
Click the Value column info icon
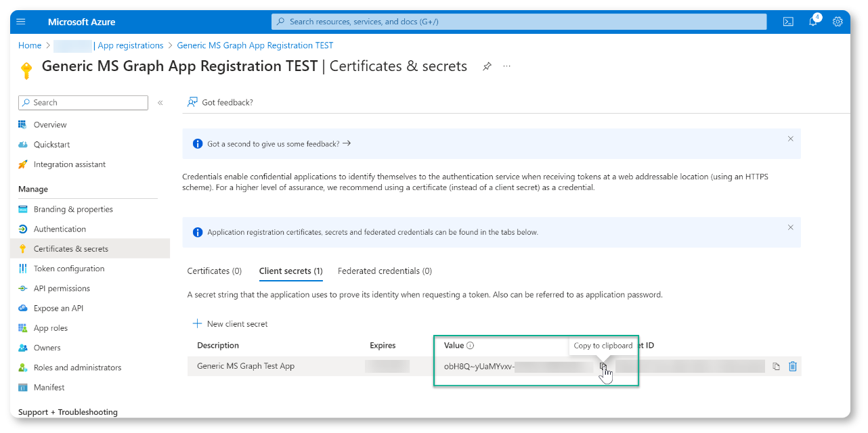coord(470,346)
